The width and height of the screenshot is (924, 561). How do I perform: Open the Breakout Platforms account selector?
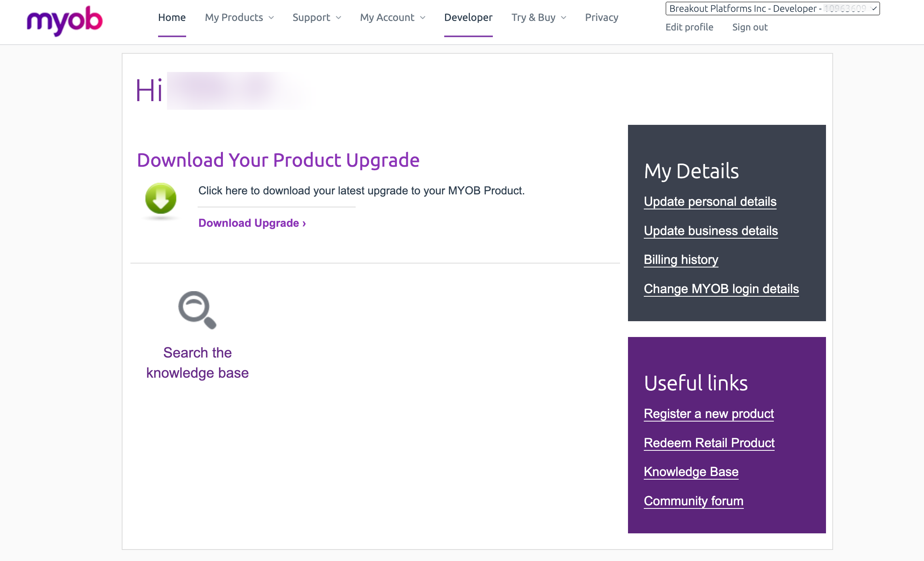point(772,8)
